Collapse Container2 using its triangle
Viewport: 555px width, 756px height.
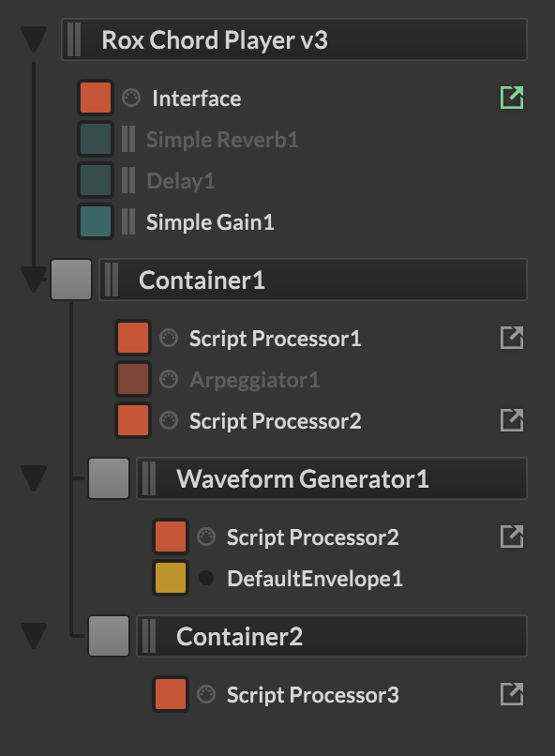[34, 636]
